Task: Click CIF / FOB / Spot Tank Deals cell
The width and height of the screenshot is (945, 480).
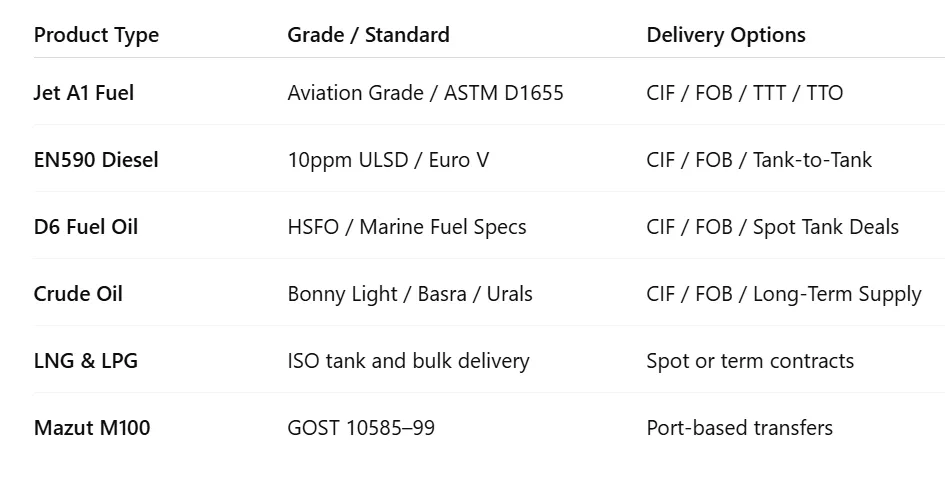Action: pos(773,227)
